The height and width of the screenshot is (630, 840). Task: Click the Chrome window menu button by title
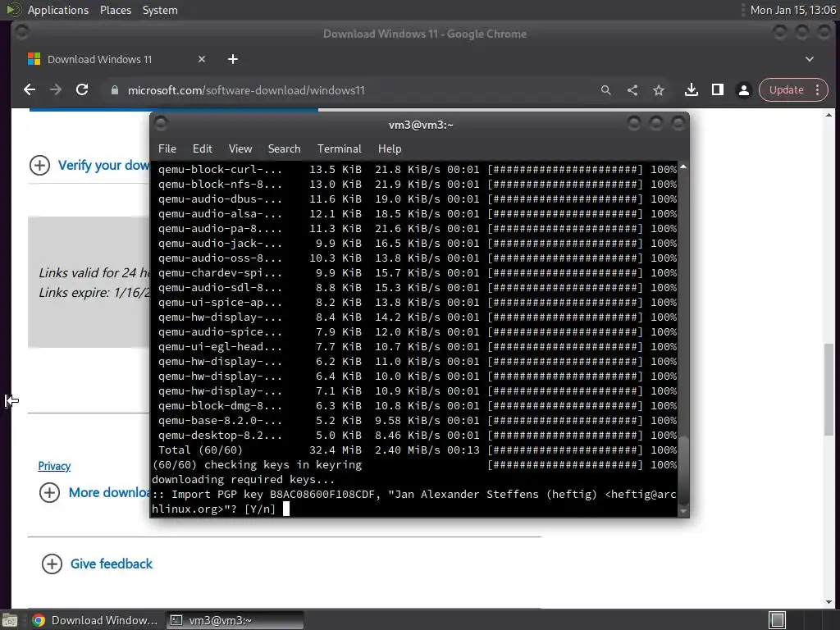[21, 33]
